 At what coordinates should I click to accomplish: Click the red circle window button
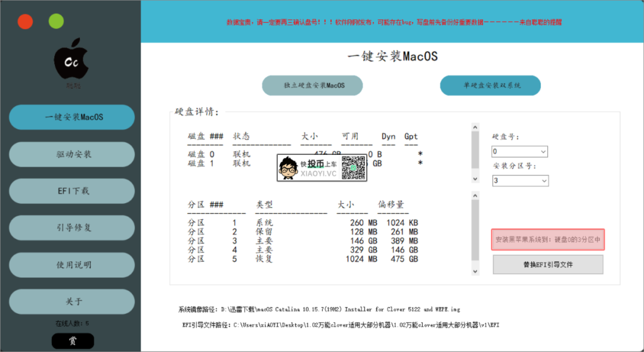(x=26, y=21)
